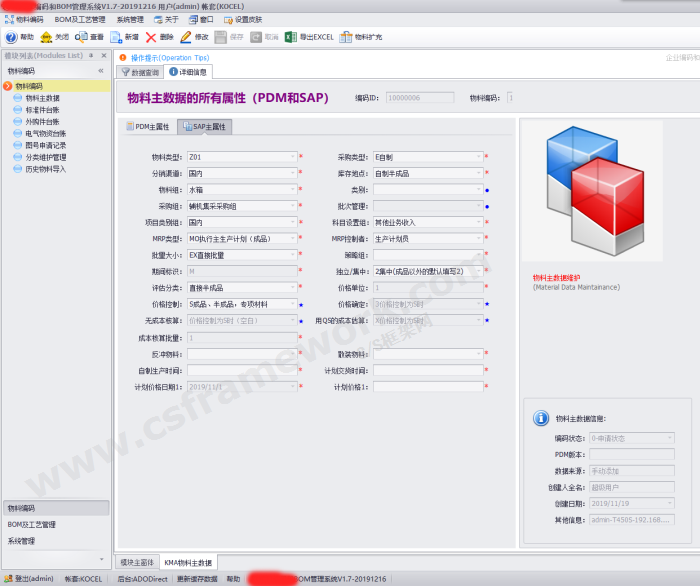This screenshot has height=586, width=700.
Task: Open the 系统管理 panel in sidebar bottom
Action: point(22,541)
